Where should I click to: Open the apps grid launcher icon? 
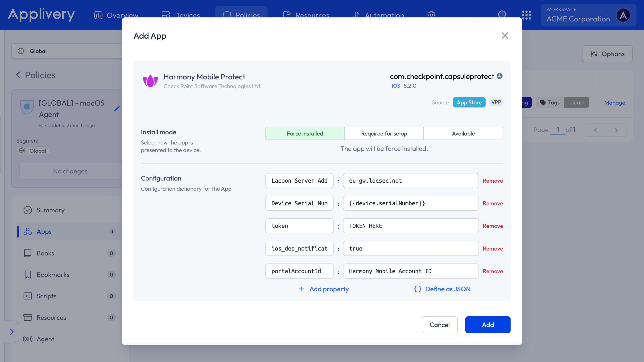[527, 15]
